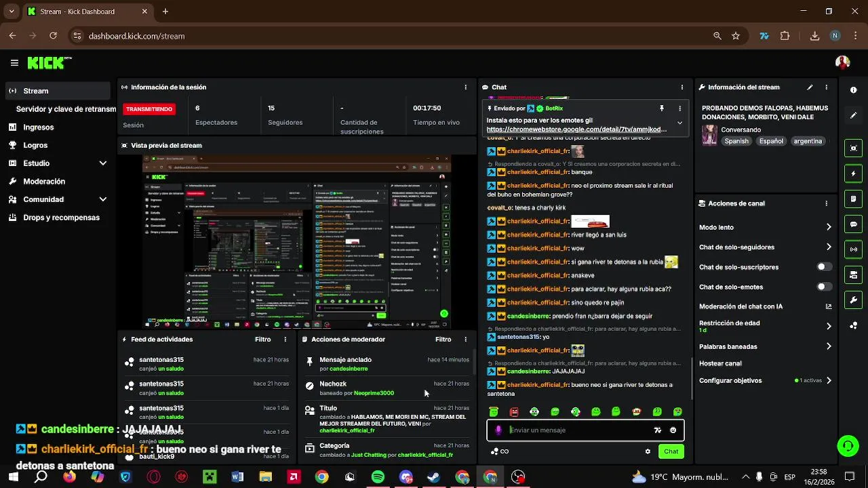Image resolution: width=868 pixels, height=488 pixels.
Task: Toggle Chat de solo-suscriptores switch
Action: 823,267
